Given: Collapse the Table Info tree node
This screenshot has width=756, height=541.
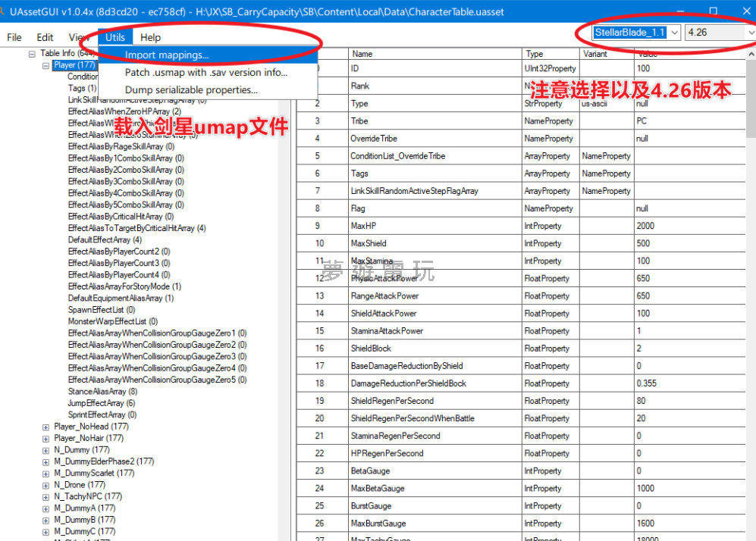Looking at the screenshot, I should coord(33,54).
